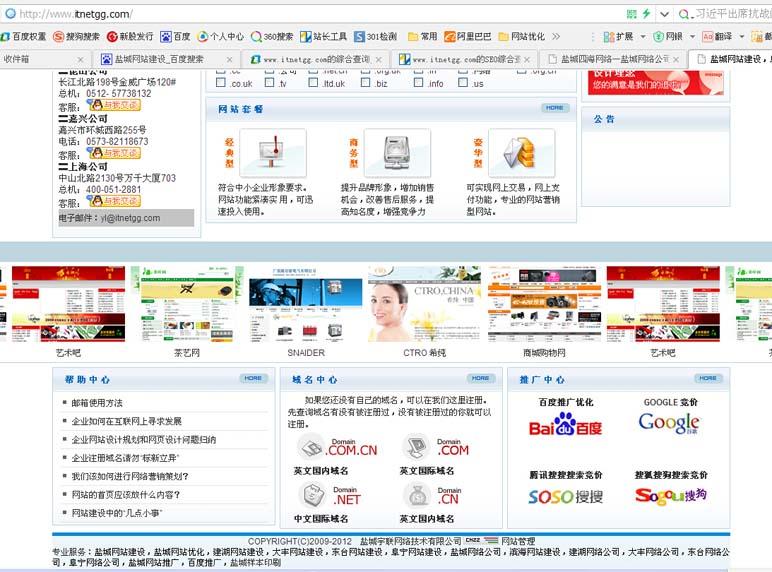Open the 邮箱使用方法 help link
The height and width of the screenshot is (572, 772).
pyautogui.click(x=97, y=403)
